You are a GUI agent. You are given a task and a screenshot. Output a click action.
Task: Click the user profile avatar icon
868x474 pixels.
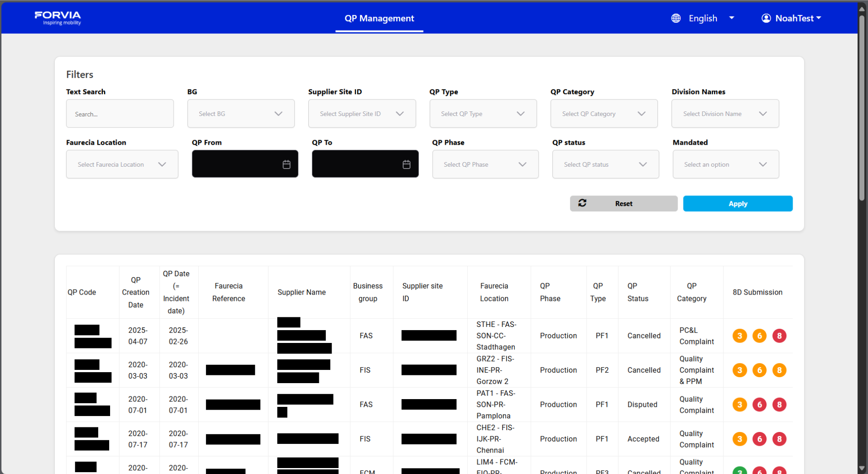coord(766,18)
